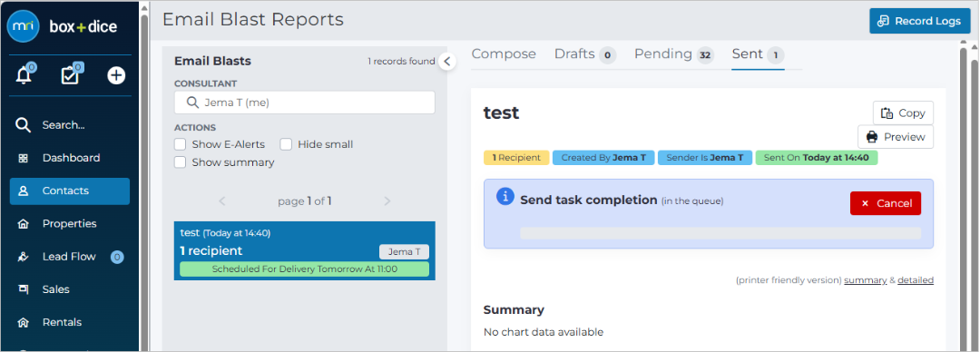Select the test email blast card
The height and width of the screenshot is (352, 980).
tap(304, 250)
